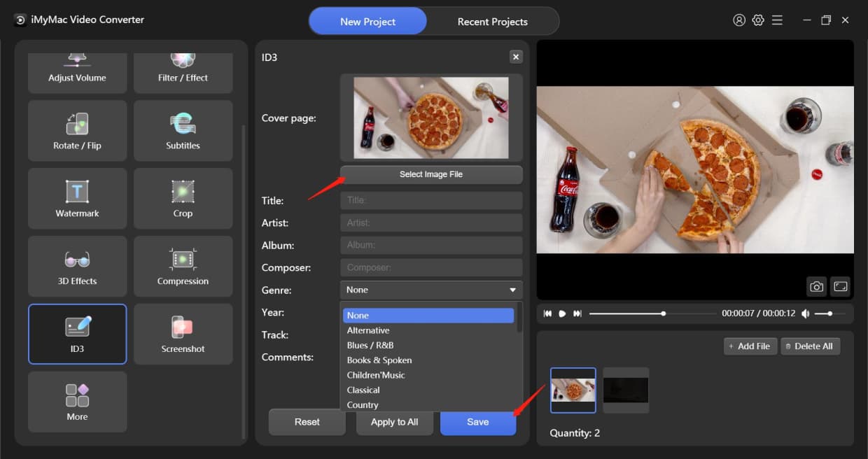Open the Adjust Volume tool

pyautogui.click(x=77, y=73)
